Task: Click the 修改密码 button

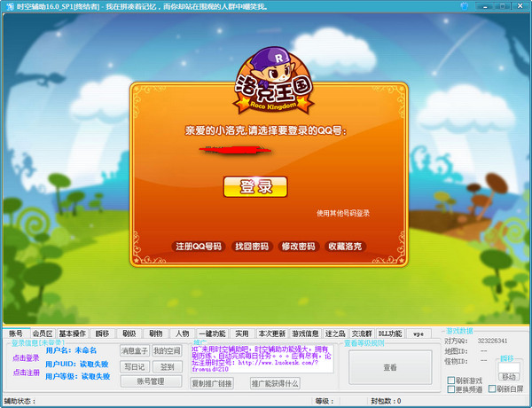Action: [x=299, y=247]
